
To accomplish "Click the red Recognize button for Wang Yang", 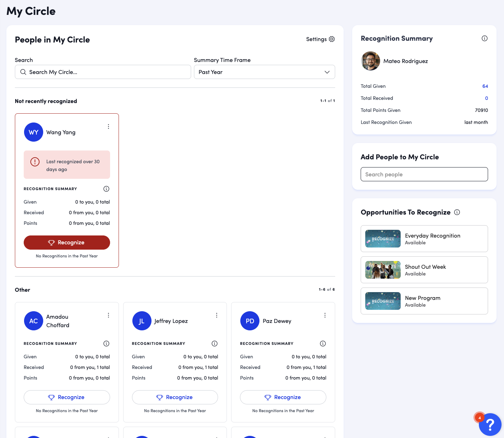I will coord(67,243).
